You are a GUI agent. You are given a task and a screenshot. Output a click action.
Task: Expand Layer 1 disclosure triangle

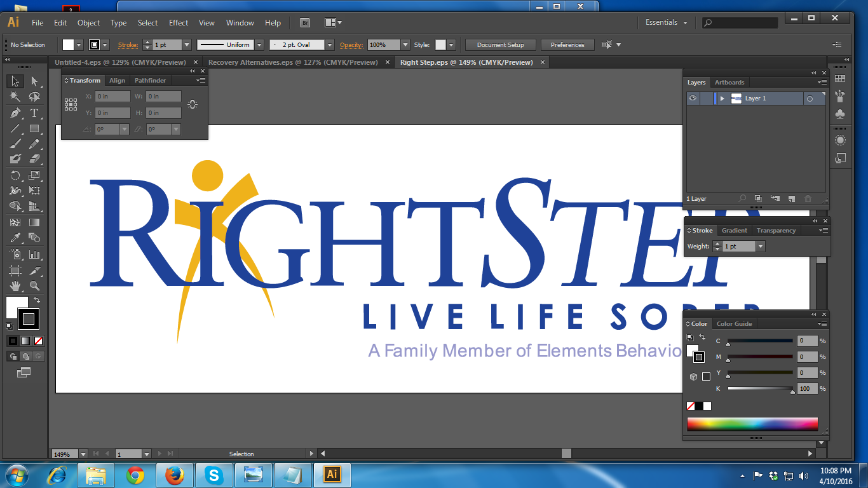tap(722, 98)
